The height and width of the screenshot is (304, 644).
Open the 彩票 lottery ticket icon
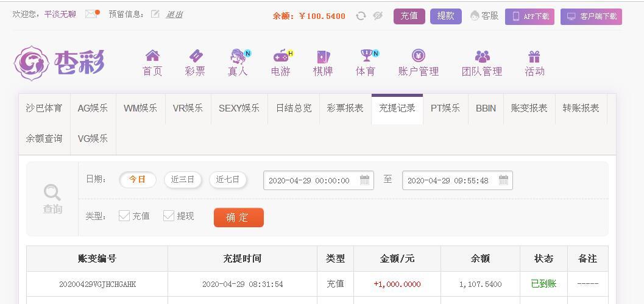pyautogui.click(x=196, y=55)
